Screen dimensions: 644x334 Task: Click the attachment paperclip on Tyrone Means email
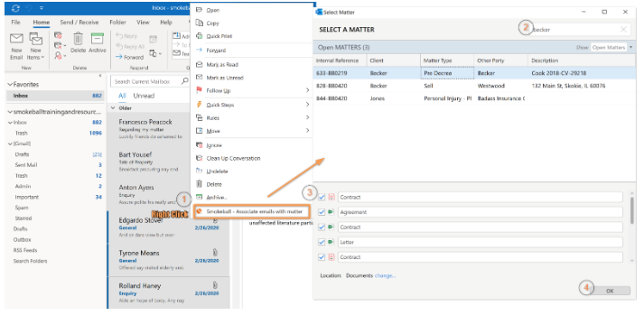pos(215,253)
